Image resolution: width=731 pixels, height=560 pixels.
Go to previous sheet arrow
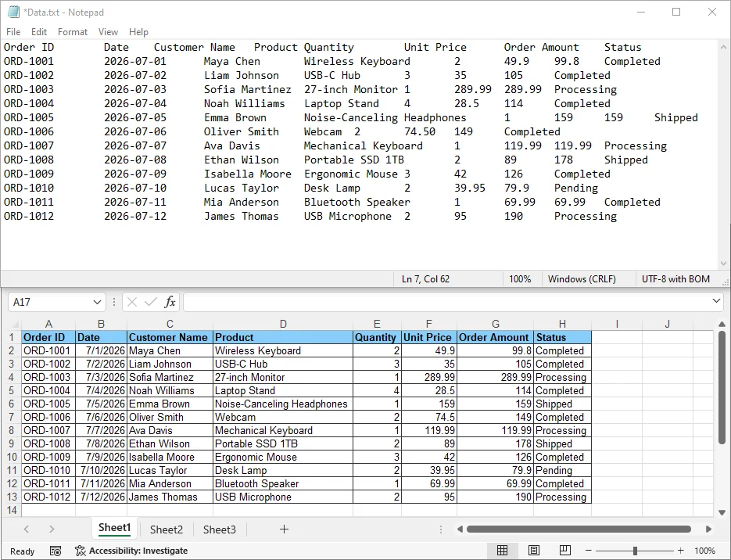click(26, 529)
